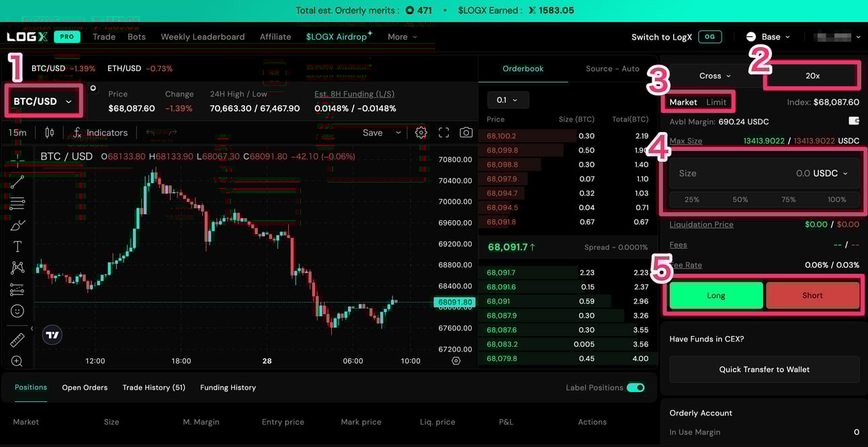Open the Trade History (51) tab
868x447 pixels.
point(154,387)
